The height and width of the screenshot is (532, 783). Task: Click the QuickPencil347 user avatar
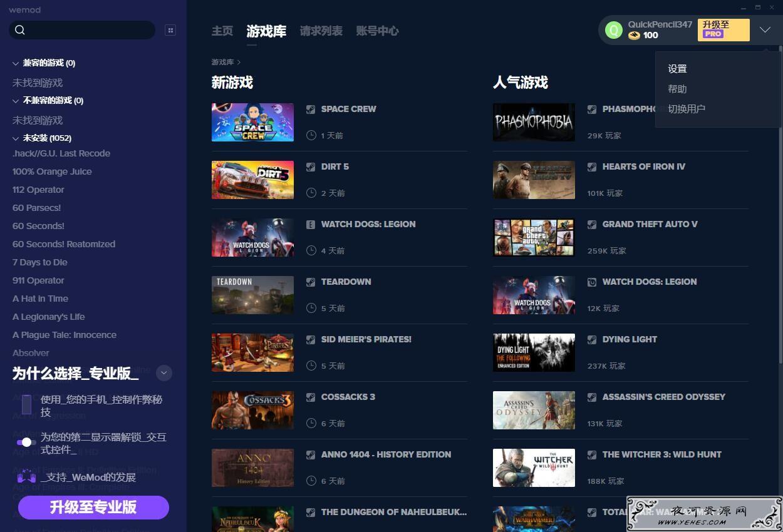coord(614,30)
